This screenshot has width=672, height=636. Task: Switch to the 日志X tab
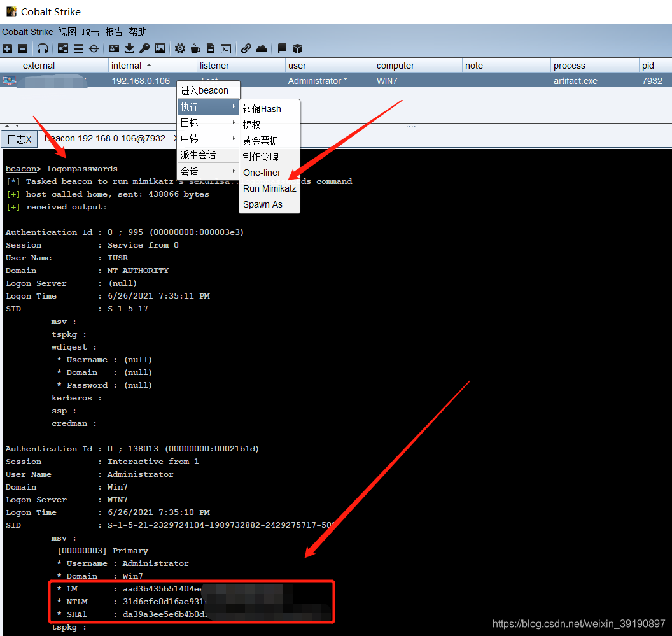[x=20, y=139]
